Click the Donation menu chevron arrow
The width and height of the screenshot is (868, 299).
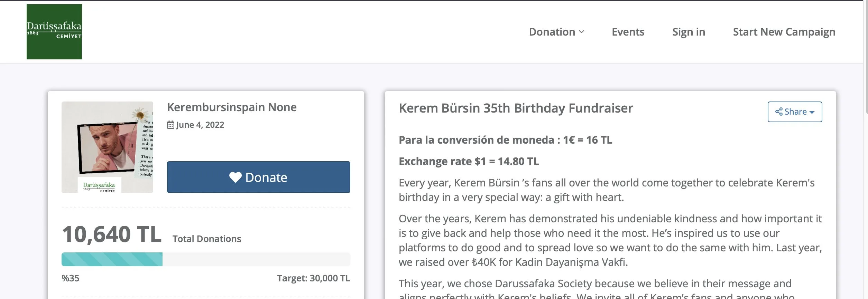coord(581,32)
